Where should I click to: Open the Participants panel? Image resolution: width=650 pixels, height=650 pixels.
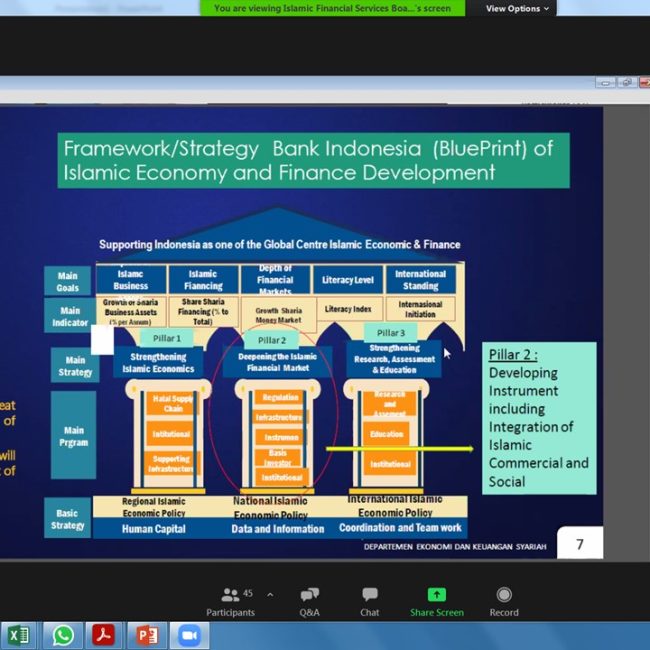coord(230,602)
